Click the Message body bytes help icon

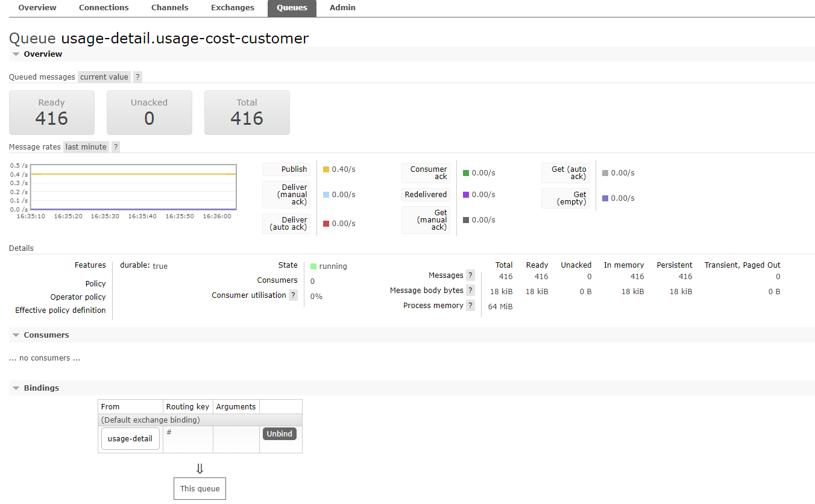coord(470,290)
